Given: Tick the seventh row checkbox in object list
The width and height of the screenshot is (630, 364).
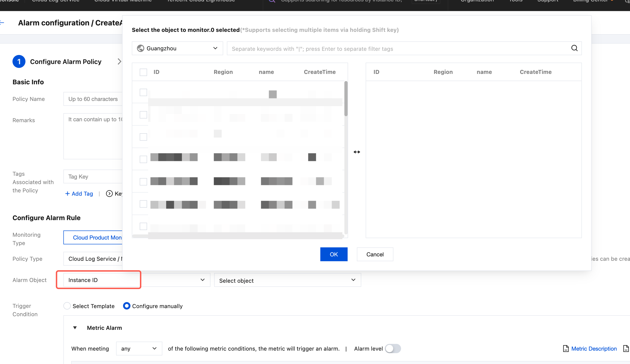Looking at the screenshot, I should pos(143,226).
